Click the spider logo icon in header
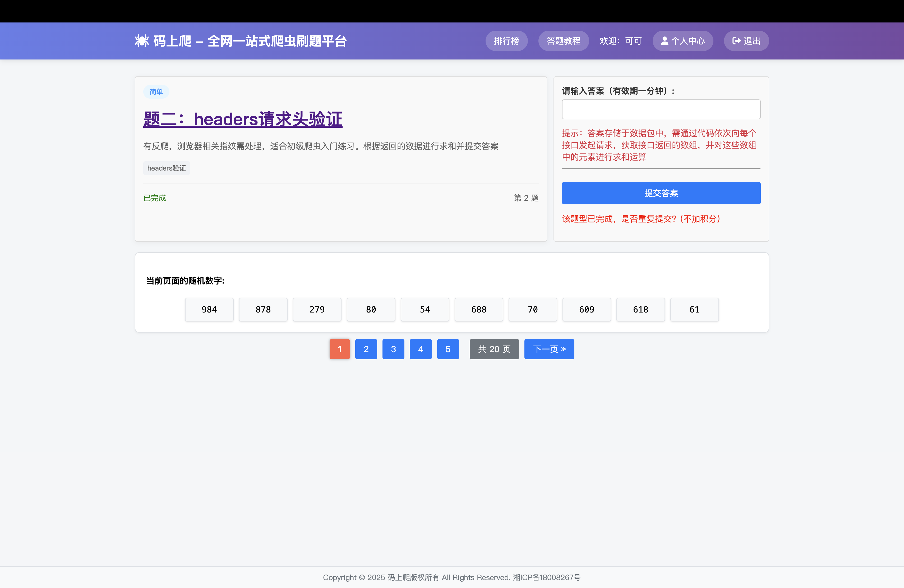 pos(142,41)
